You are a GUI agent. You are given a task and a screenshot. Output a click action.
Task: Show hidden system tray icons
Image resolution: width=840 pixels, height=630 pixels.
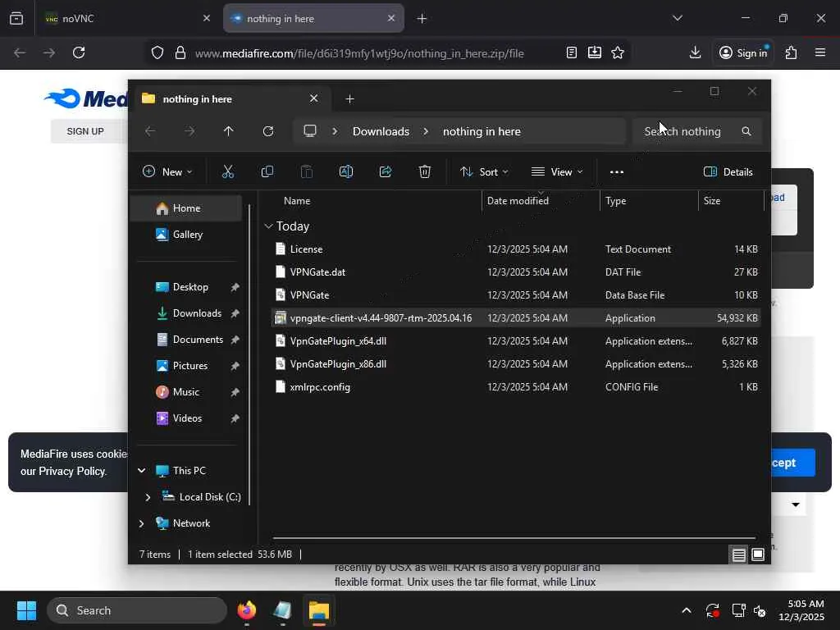pos(687,610)
